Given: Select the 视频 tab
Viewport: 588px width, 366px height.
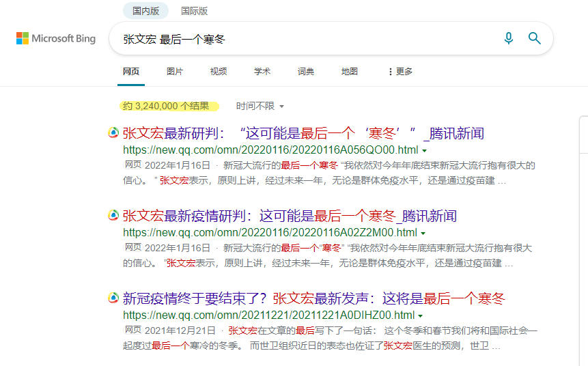Looking at the screenshot, I should click(219, 71).
